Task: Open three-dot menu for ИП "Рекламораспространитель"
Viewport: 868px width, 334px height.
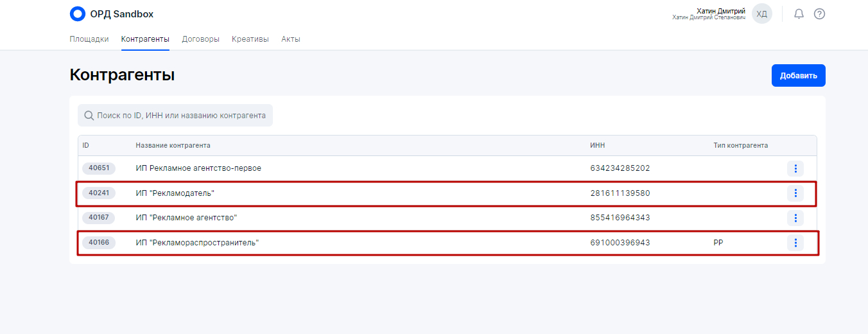Action: click(x=795, y=243)
